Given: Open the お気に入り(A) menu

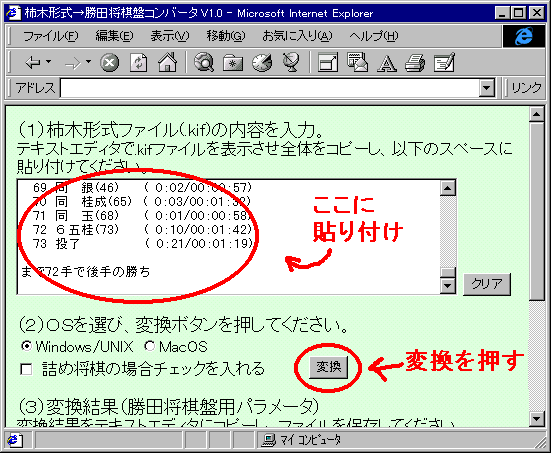Looking at the screenshot, I should pos(297,36).
